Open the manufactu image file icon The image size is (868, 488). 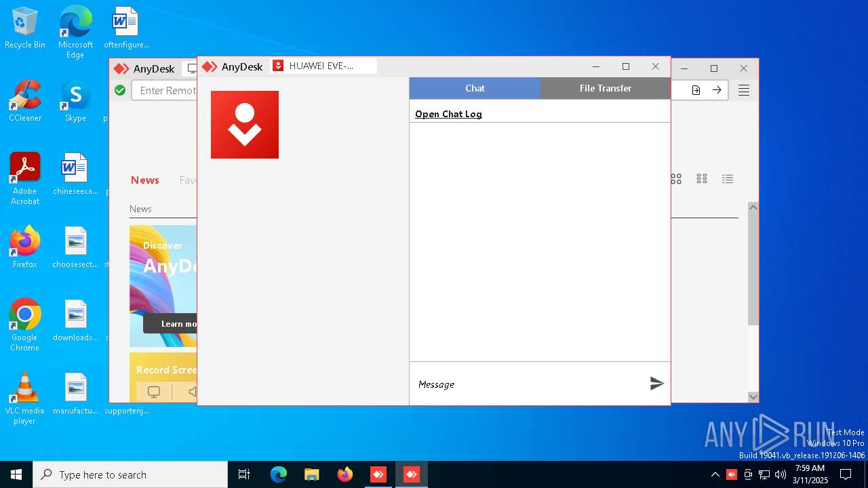tap(75, 394)
